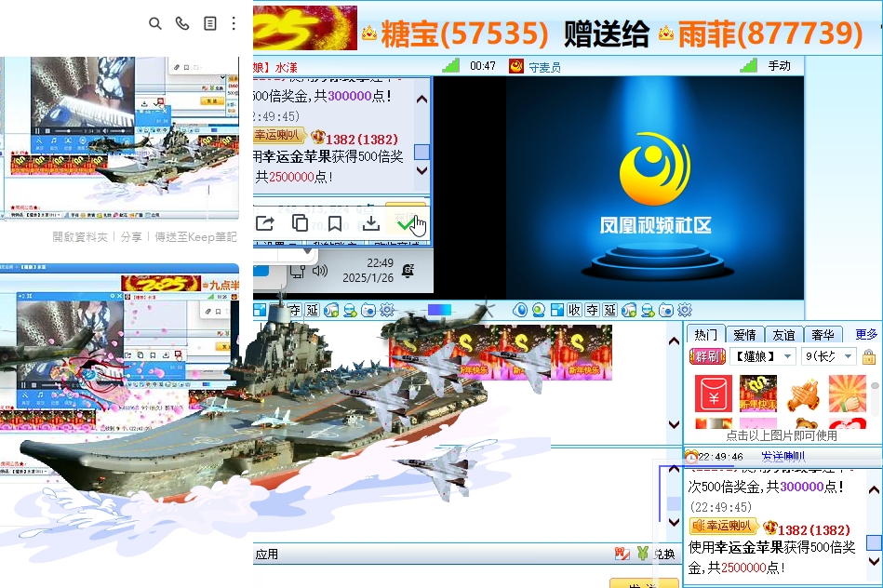The width and height of the screenshot is (883, 588).
Task: Toggle the 手动 mode label
Action: [780, 66]
